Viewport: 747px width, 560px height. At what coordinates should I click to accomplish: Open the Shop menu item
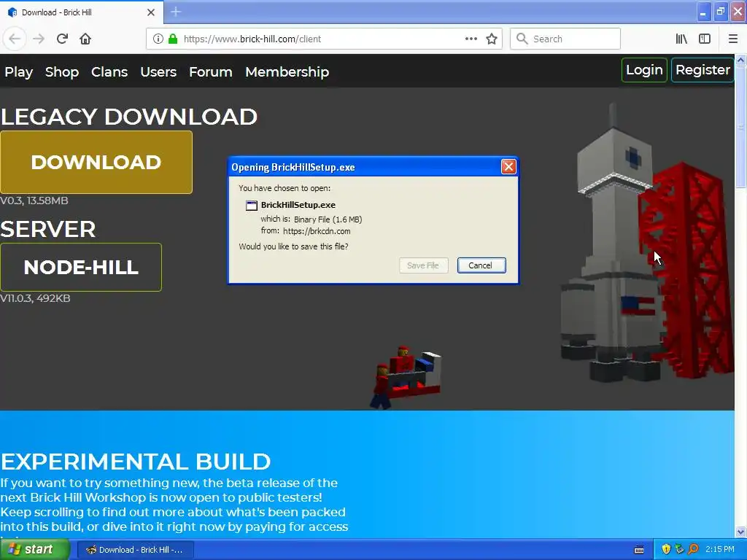point(62,72)
